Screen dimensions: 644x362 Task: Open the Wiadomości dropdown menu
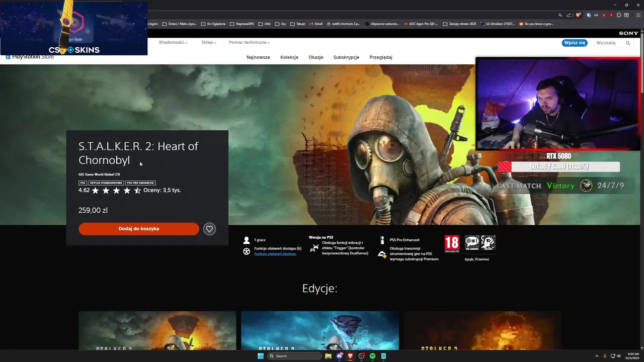click(x=173, y=42)
